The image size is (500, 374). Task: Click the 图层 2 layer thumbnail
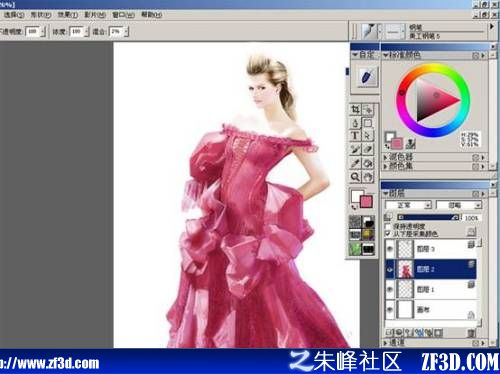coord(405,269)
